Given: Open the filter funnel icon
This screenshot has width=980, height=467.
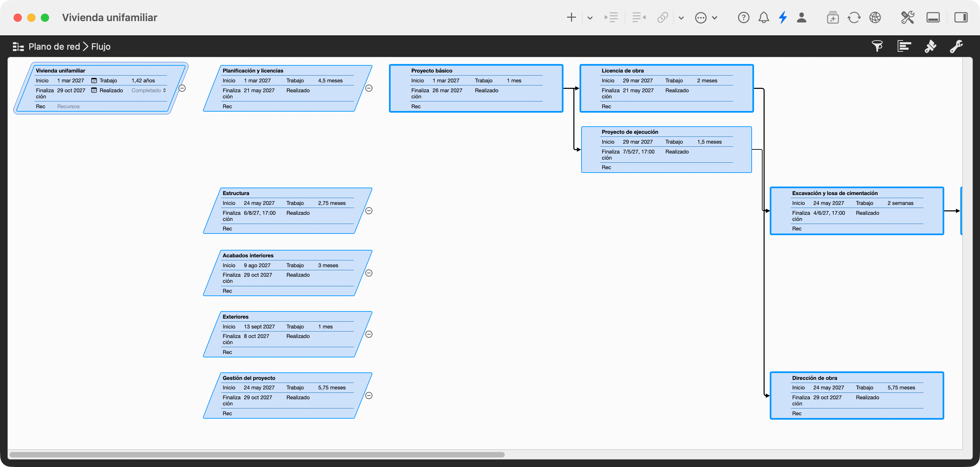Looking at the screenshot, I should (x=877, y=46).
